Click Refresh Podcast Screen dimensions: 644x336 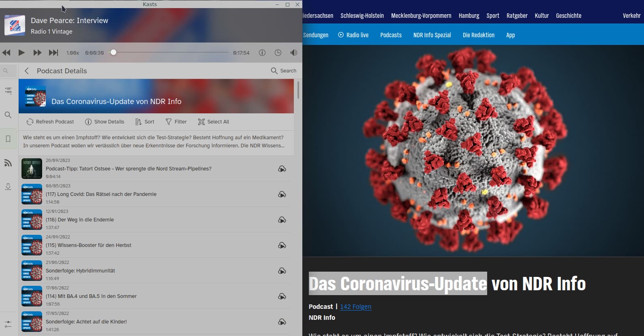(50, 122)
